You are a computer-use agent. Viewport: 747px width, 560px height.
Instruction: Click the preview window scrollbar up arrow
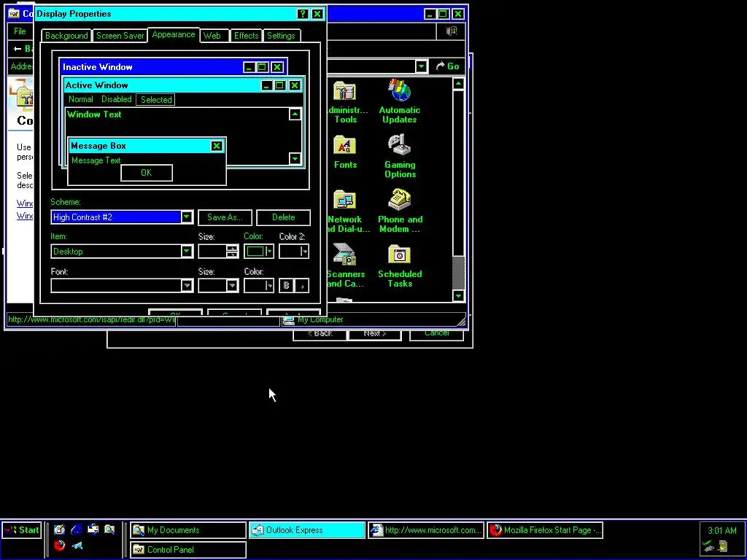(295, 114)
